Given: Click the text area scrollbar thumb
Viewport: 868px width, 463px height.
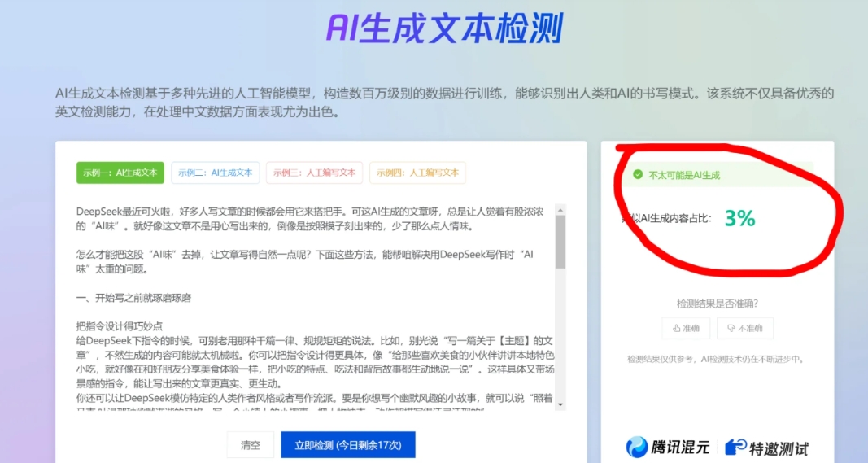Looking at the screenshot, I should click(x=560, y=242).
